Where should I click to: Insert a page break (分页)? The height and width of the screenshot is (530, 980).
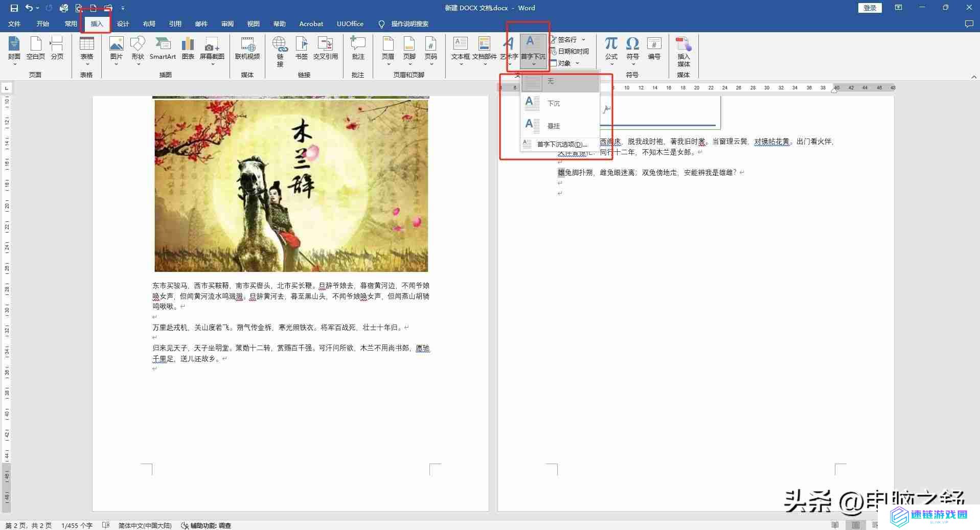coord(57,49)
